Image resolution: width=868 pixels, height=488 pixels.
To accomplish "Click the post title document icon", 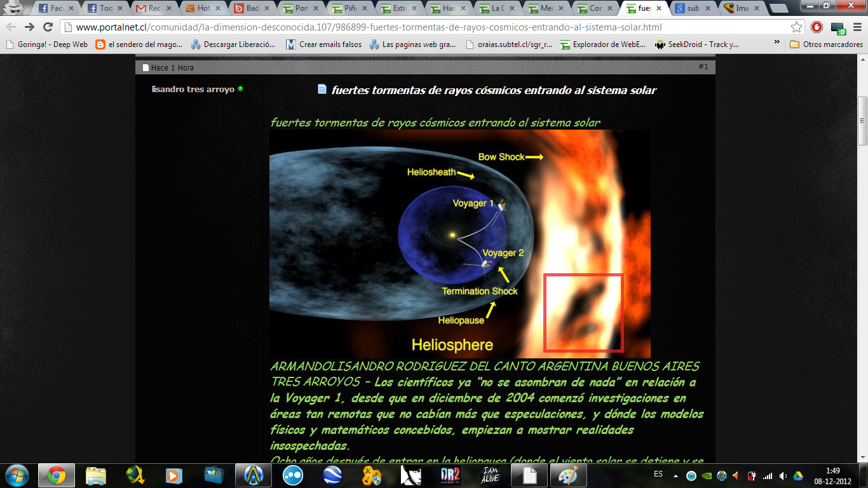I will click(x=322, y=89).
